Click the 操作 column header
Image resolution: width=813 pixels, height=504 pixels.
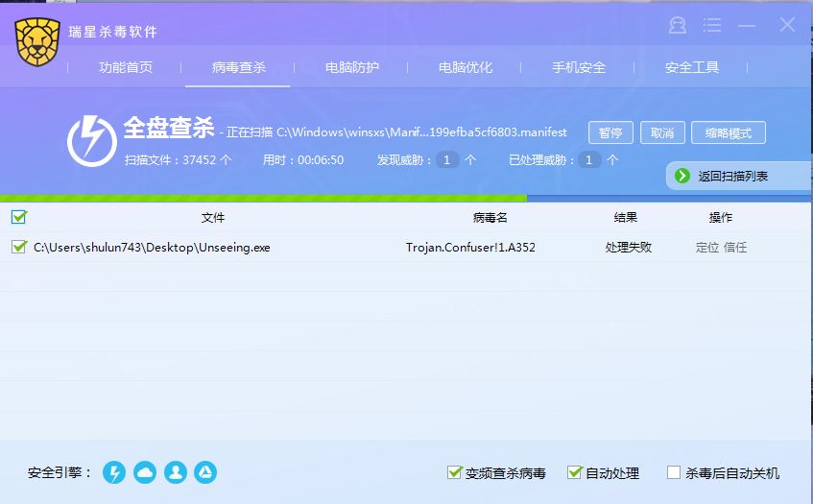point(721,218)
